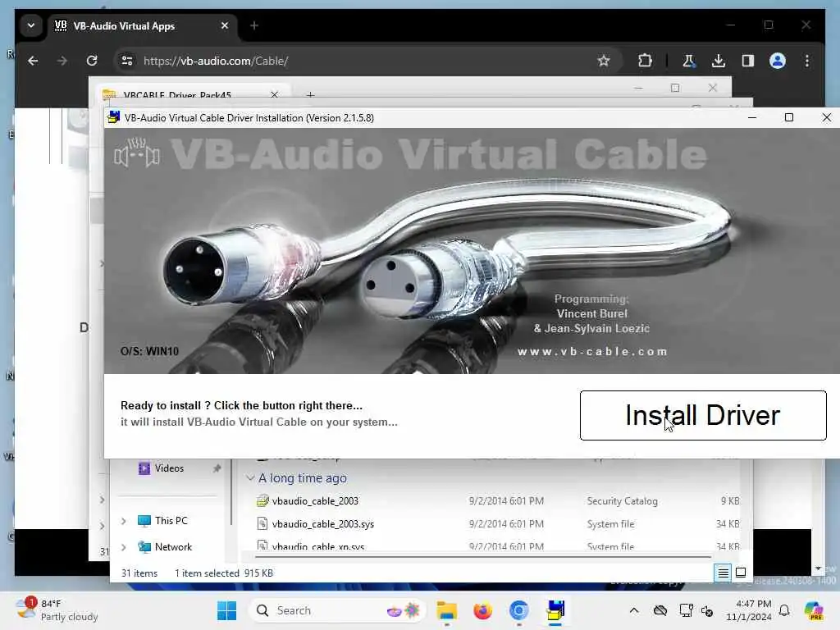Open the weather widget 84°F
Viewport: 840px width, 630px height.
(57, 610)
